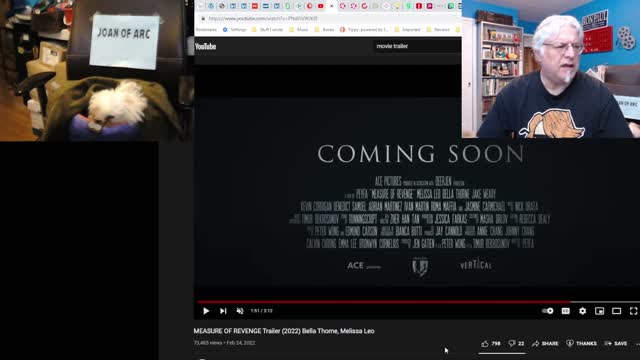Close the active browser tab
The width and height of the screenshot is (640, 360).
tap(331, 6)
